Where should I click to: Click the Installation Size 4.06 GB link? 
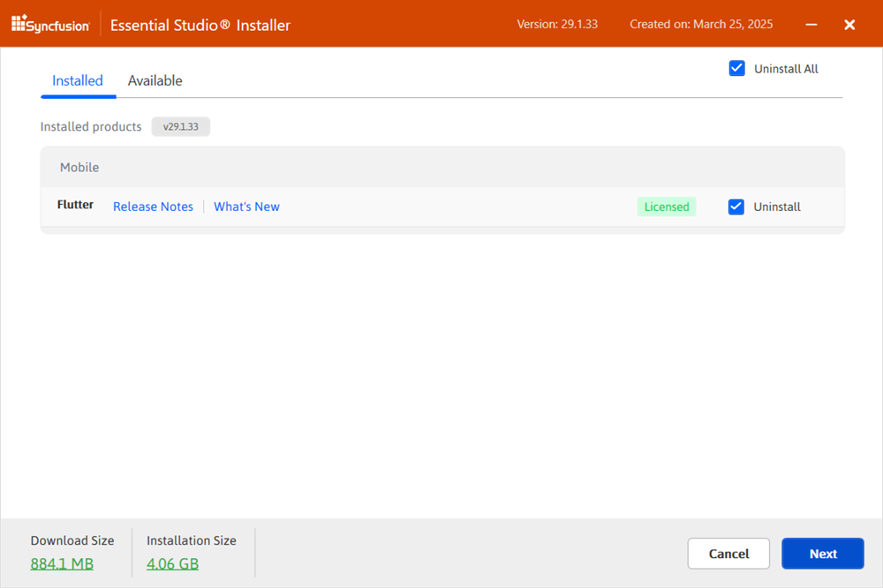[172, 564]
